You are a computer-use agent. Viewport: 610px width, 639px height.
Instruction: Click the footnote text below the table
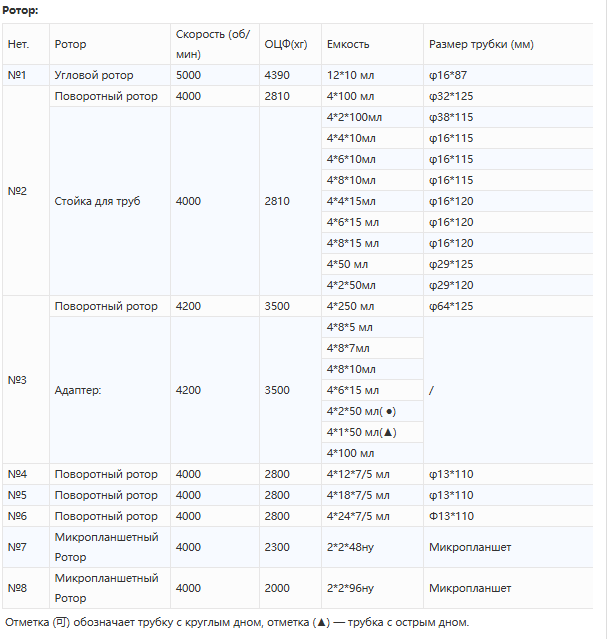tap(236, 623)
